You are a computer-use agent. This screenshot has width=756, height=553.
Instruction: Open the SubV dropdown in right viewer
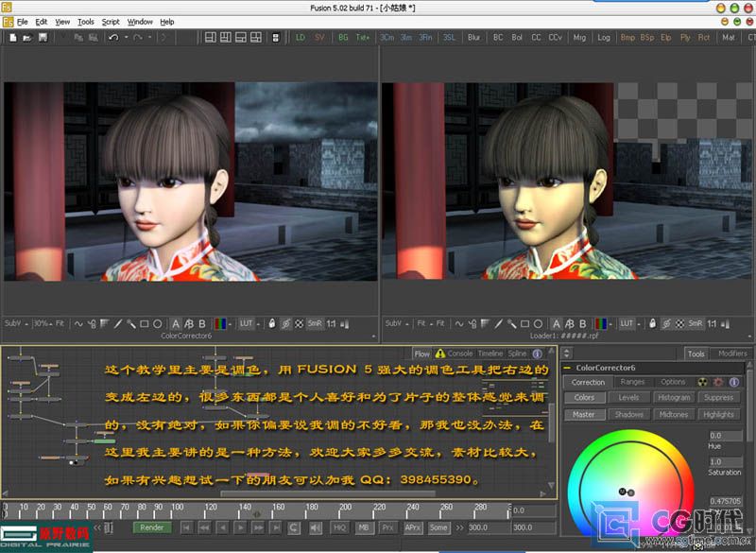(407, 323)
